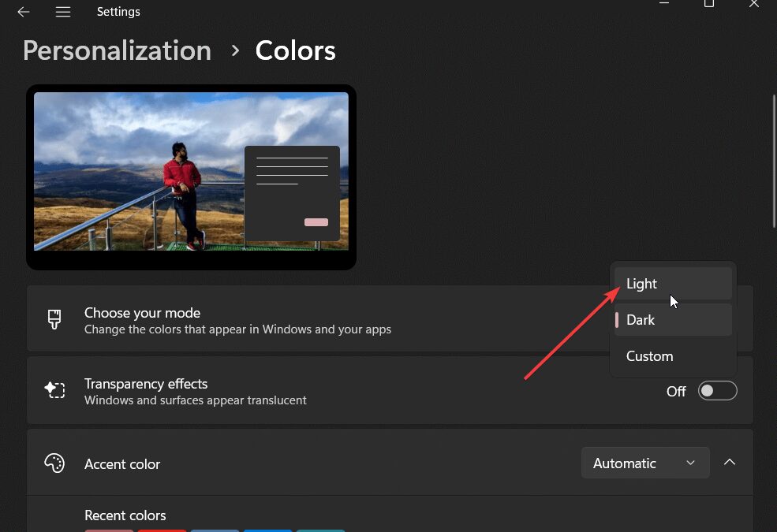Image resolution: width=777 pixels, height=532 pixels.
Task: Click the Choose your mode paintbrush icon
Action: click(54, 319)
